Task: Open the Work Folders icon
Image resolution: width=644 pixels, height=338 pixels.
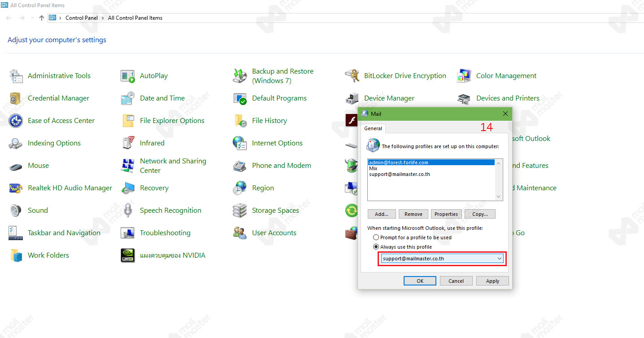Action: (x=16, y=255)
